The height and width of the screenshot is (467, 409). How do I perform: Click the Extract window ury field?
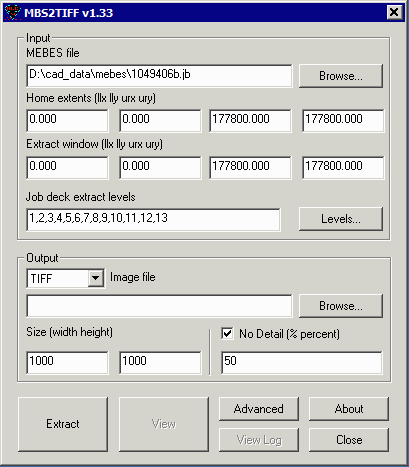pos(343,168)
